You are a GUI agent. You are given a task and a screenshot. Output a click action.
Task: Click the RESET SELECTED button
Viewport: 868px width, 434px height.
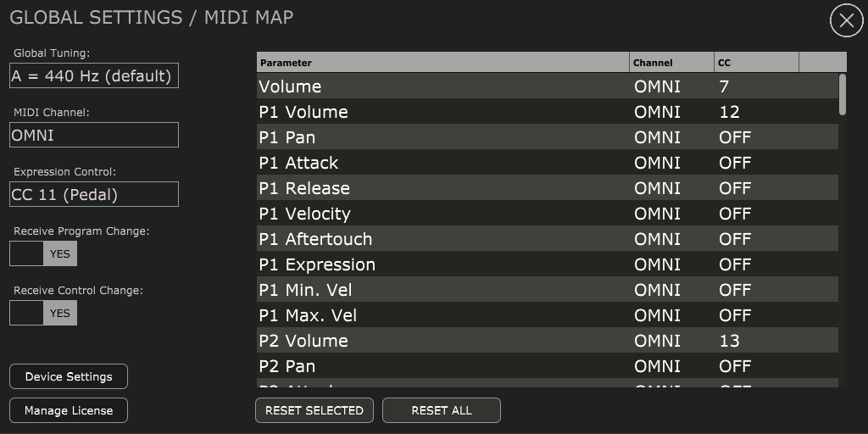click(314, 410)
